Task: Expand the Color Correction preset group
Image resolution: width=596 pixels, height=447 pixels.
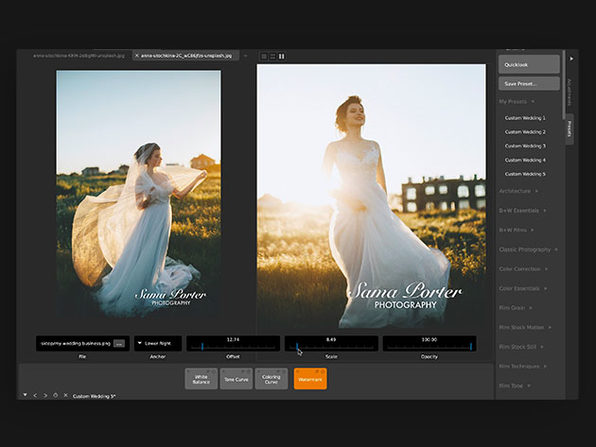Action: (523, 269)
